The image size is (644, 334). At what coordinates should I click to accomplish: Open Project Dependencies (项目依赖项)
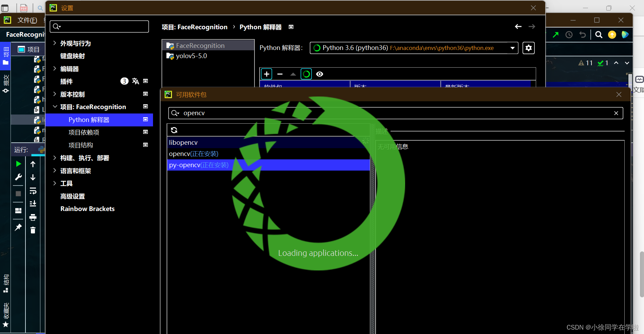pos(84,133)
